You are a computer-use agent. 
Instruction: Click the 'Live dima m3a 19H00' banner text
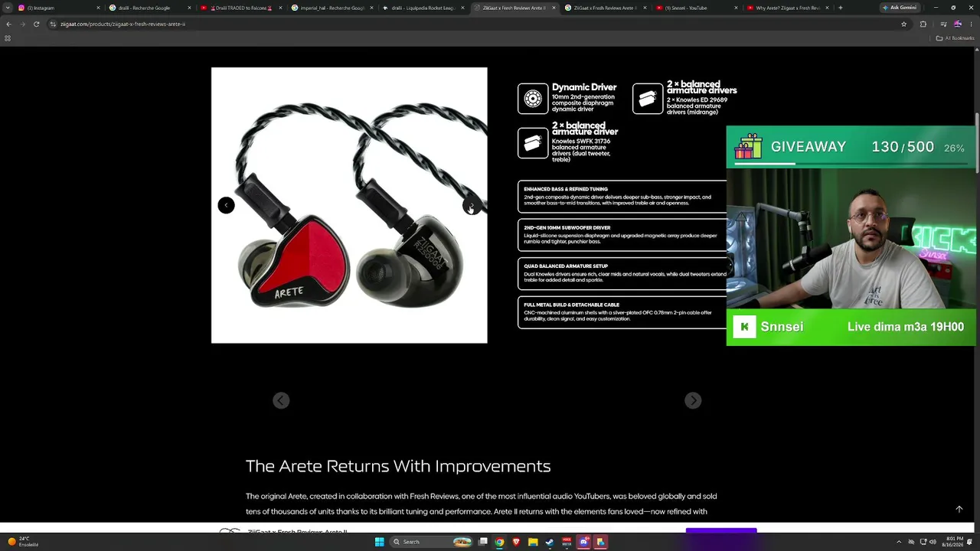click(x=906, y=327)
